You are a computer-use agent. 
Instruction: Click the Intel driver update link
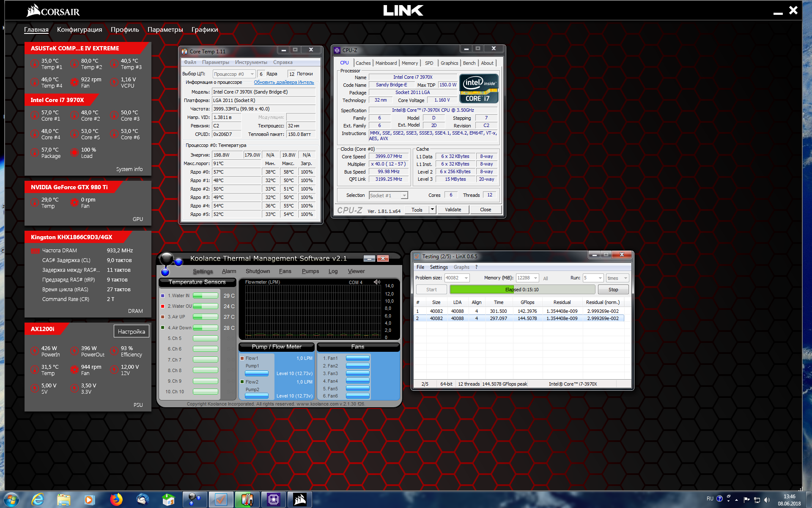click(x=283, y=82)
